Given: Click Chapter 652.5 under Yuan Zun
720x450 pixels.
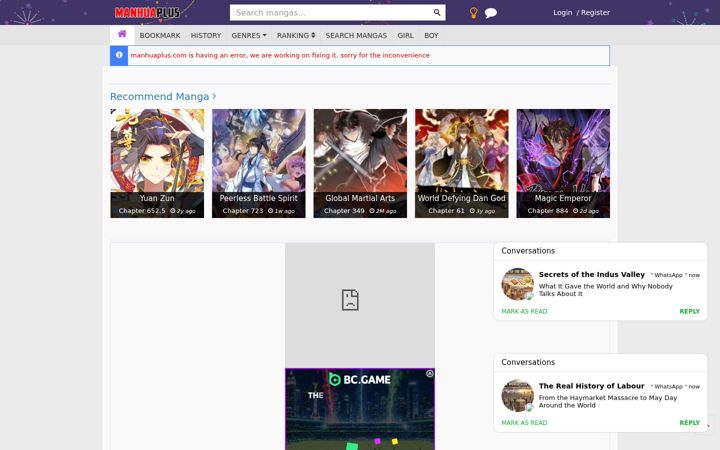Looking at the screenshot, I should 142,211.
